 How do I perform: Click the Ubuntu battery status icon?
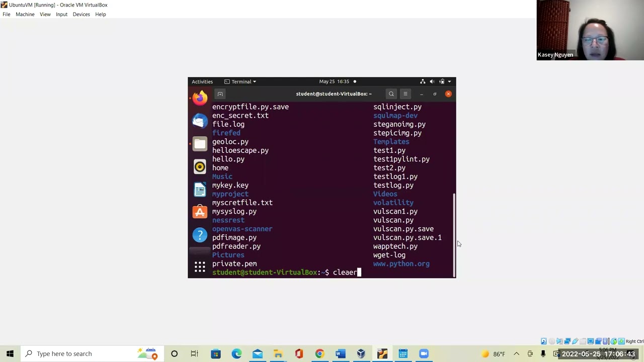441,81
